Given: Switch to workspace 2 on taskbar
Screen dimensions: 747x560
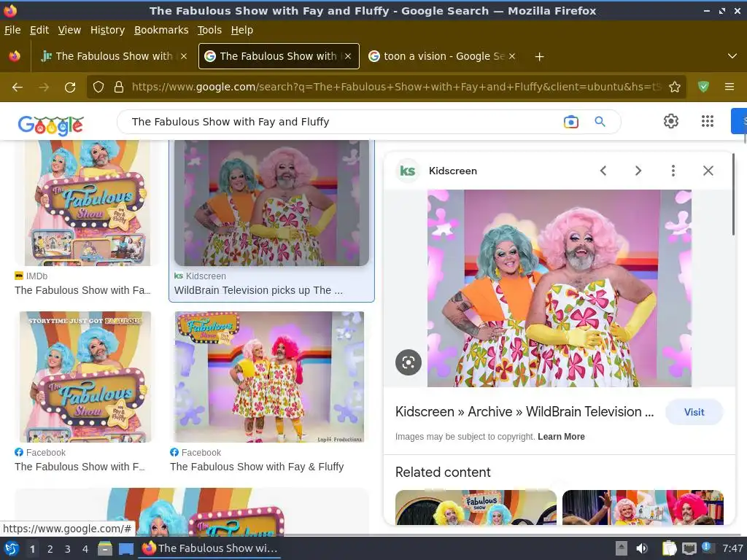Looking at the screenshot, I should point(50,548).
